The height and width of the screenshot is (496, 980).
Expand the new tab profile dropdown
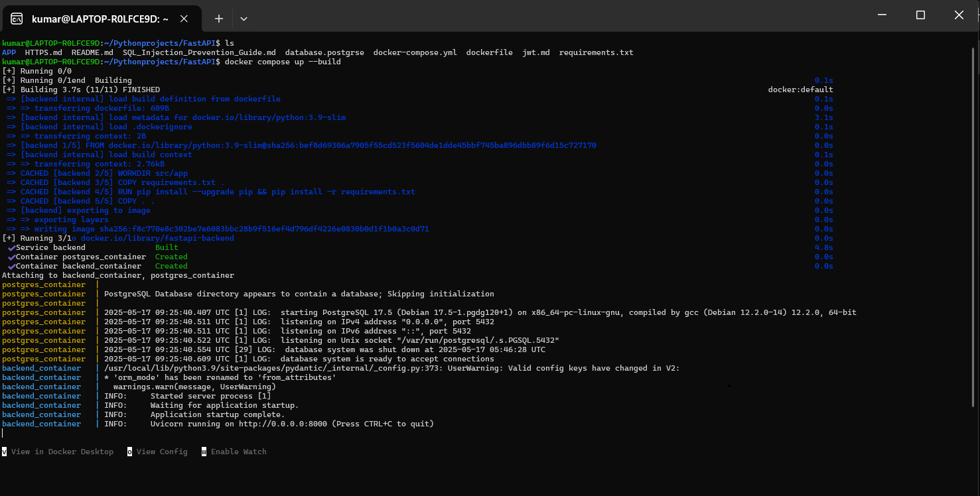[244, 19]
